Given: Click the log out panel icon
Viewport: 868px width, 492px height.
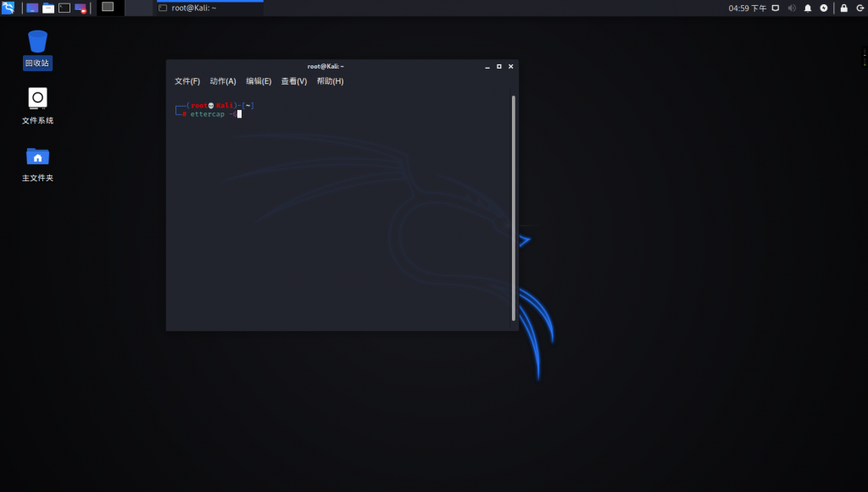Looking at the screenshot, I should [860, 8].
